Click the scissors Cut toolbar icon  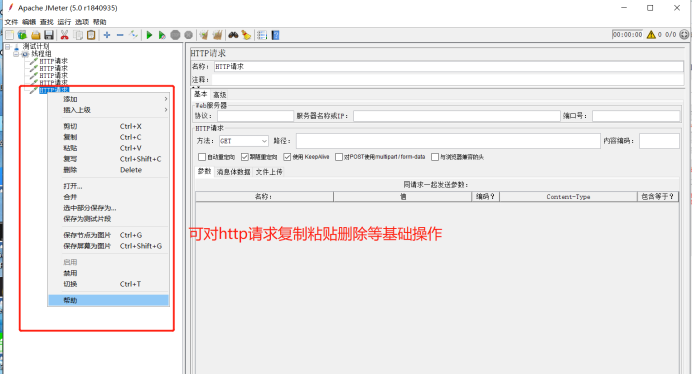pos(64,35)
